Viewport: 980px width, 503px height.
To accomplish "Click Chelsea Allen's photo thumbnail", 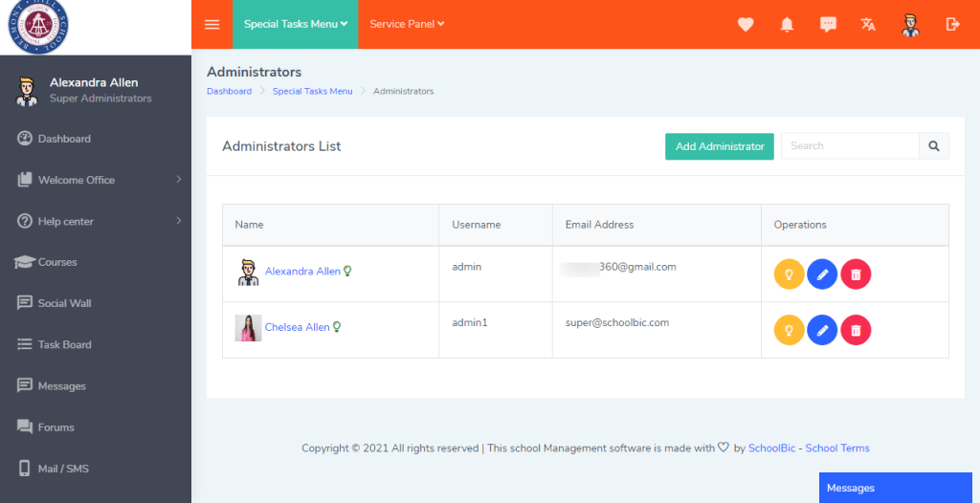I will (248, 328).
